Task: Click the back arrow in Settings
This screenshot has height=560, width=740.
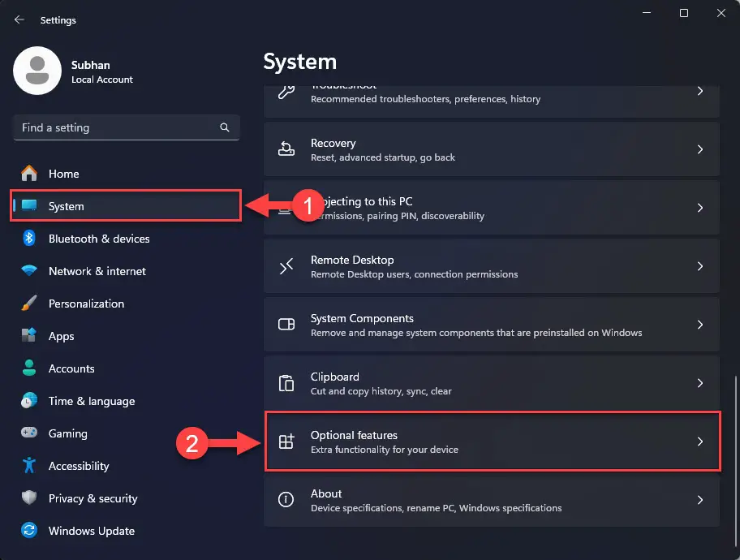Action: [19, 19]
